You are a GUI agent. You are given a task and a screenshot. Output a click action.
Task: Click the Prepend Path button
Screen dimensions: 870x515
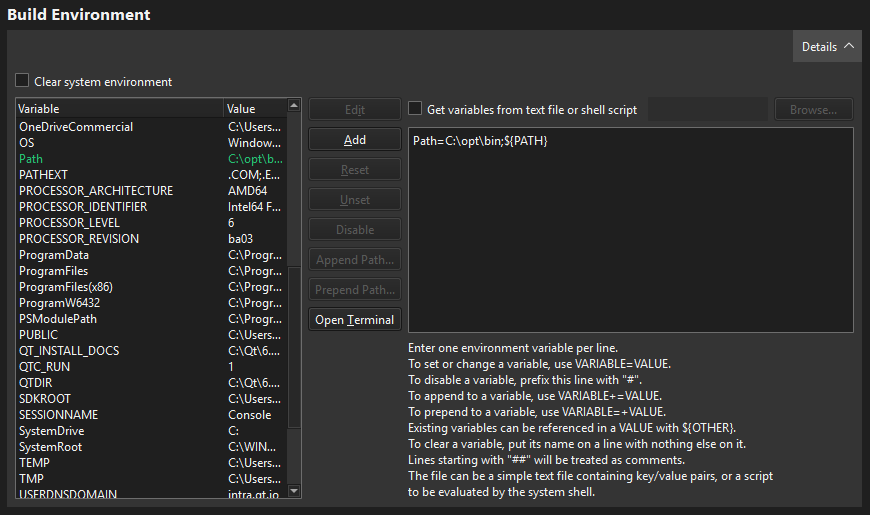coord(355,289)
